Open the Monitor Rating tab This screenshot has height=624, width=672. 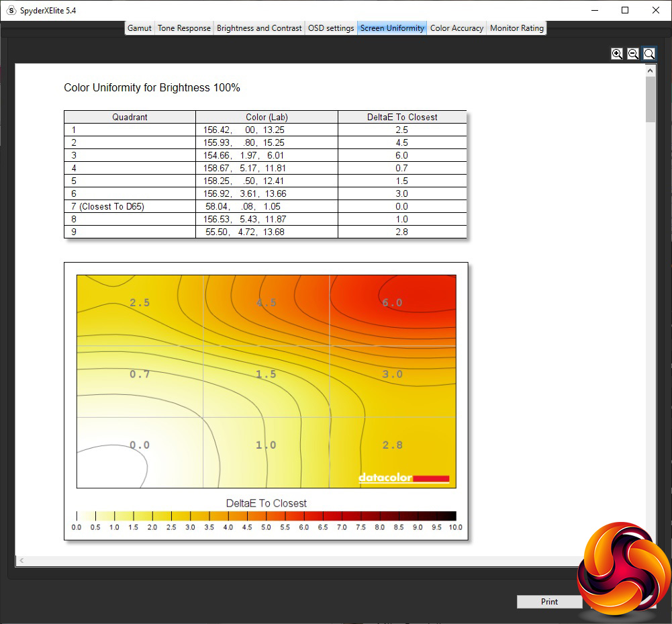coord(517,28)
